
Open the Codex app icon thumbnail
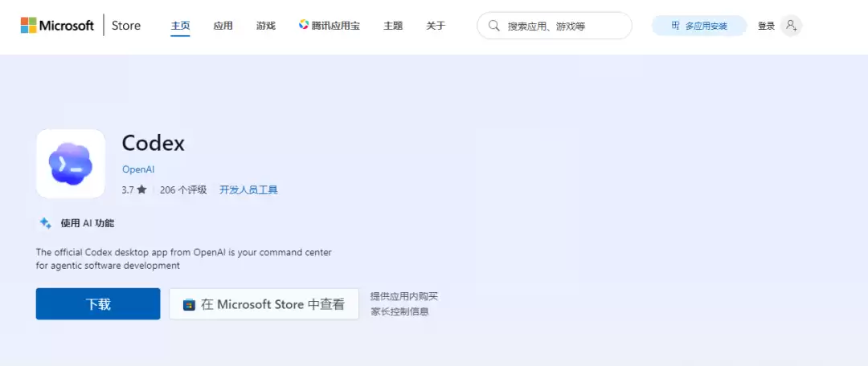[70, 164]
